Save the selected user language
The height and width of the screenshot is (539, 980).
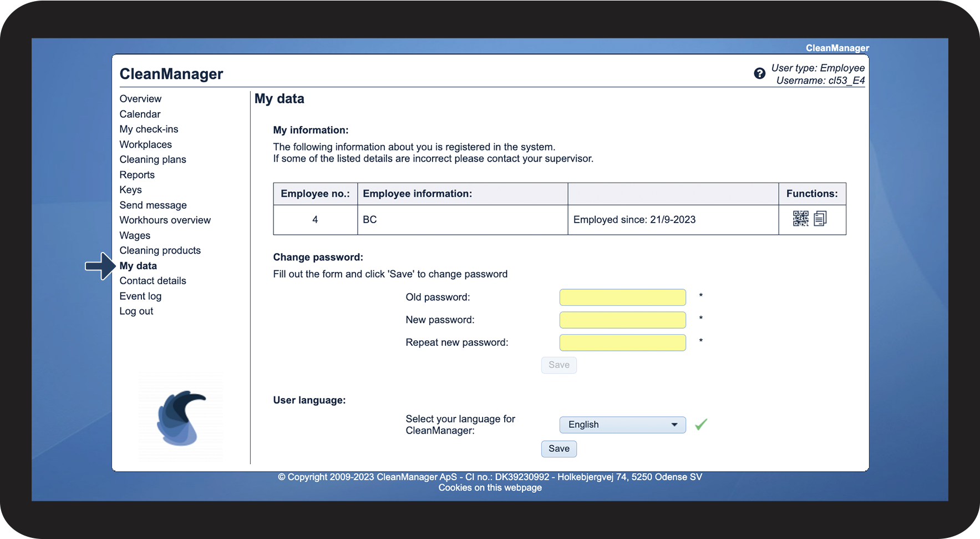pos(558,449)
